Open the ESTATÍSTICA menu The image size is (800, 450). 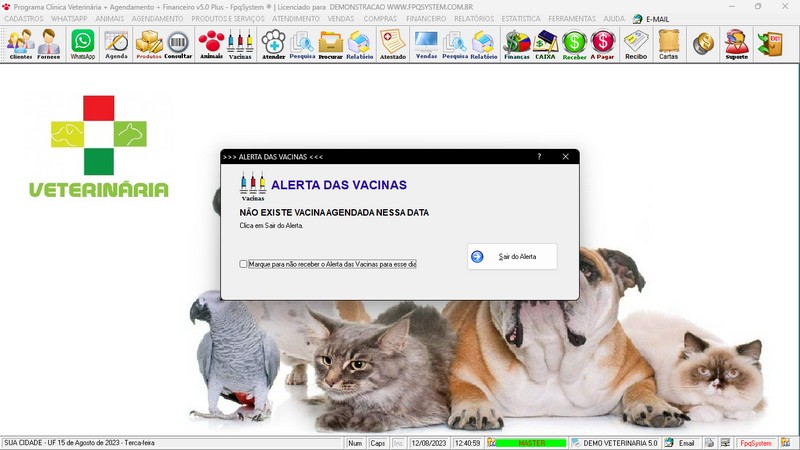tap(521, 19)
